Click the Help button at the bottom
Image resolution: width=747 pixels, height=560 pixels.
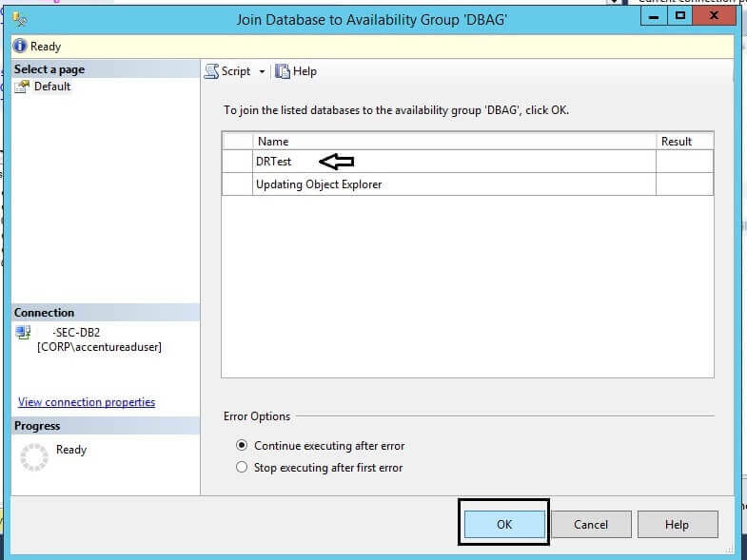click(677, 524)
